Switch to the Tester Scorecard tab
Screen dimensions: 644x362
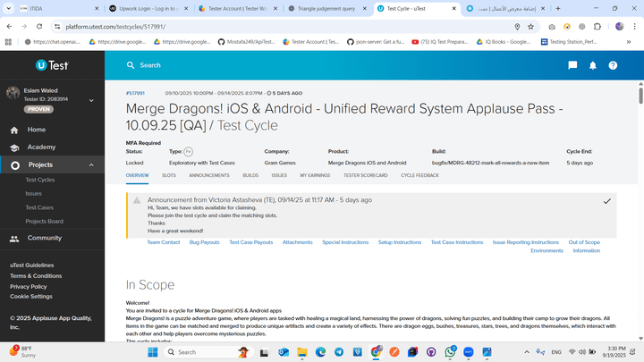pyautogui.click(x=366, y=175)
